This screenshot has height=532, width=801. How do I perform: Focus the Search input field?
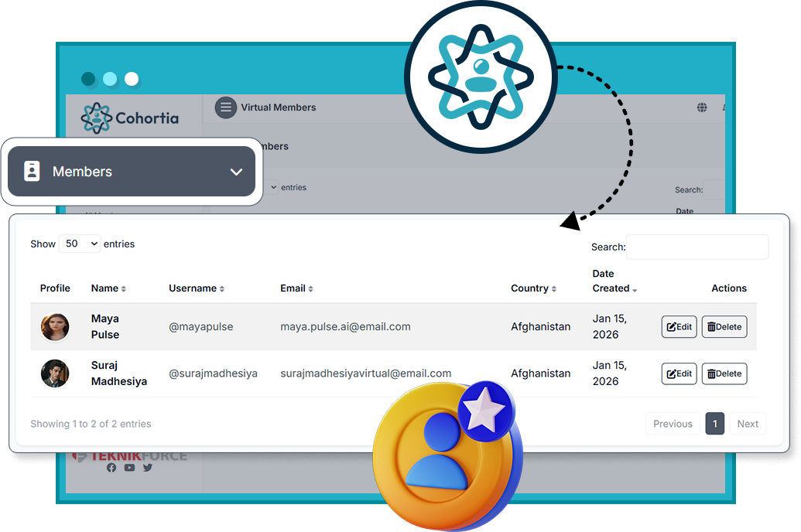pyautogui.click(x=697, y=247)
